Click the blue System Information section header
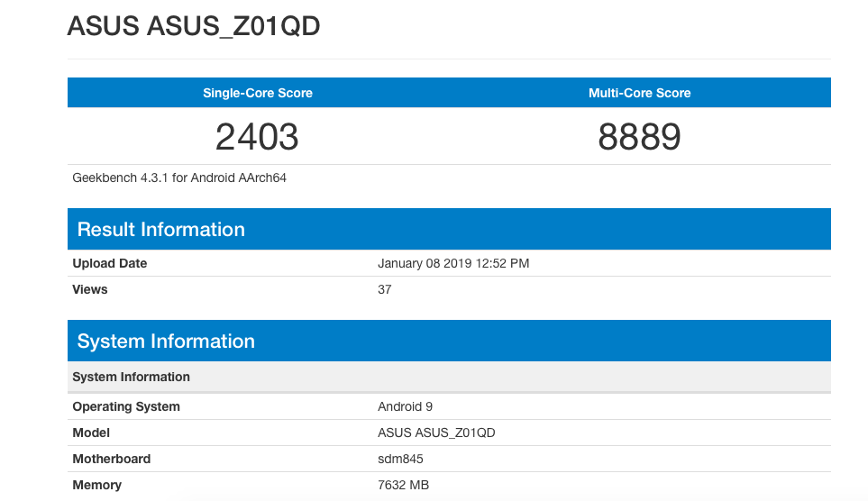868x501 pixels. click(166, 342)
